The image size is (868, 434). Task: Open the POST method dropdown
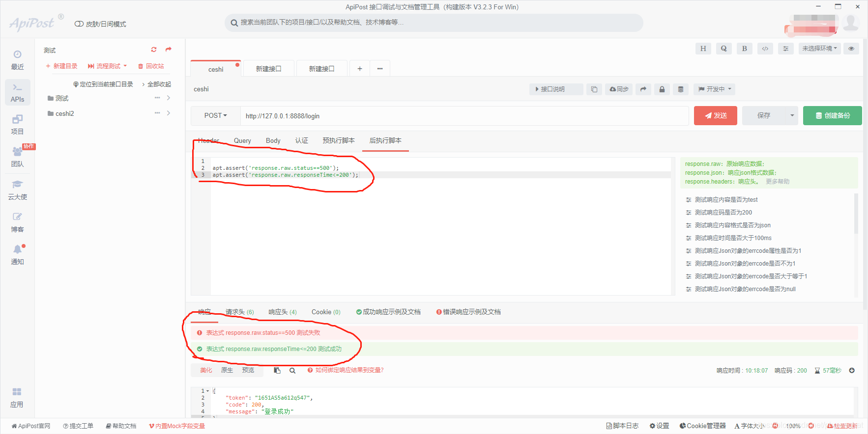pos(215,116)
